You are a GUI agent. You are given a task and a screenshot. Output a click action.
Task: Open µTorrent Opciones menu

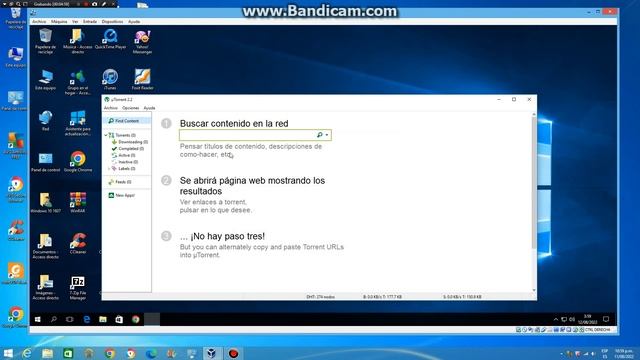coord(131,108)
